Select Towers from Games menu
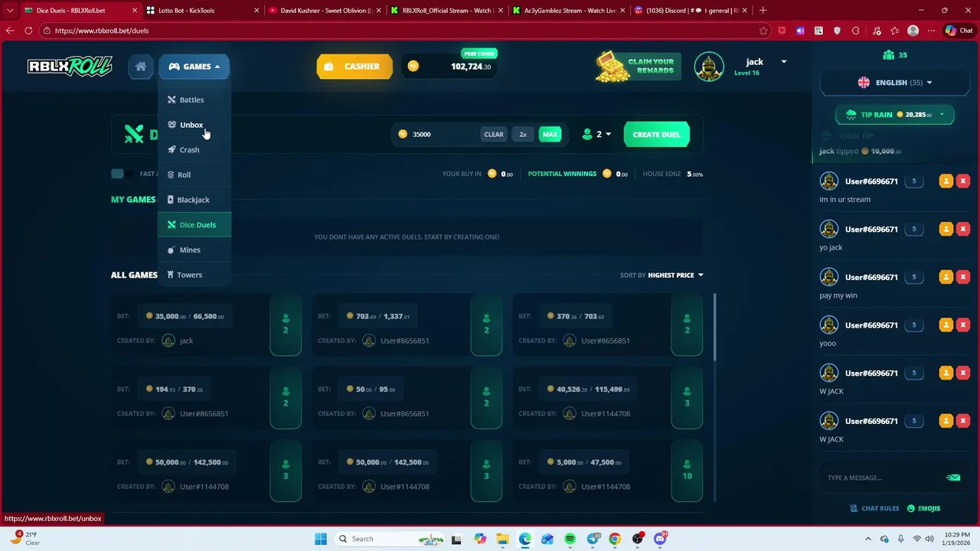980x551 pixels. [194, 275]
